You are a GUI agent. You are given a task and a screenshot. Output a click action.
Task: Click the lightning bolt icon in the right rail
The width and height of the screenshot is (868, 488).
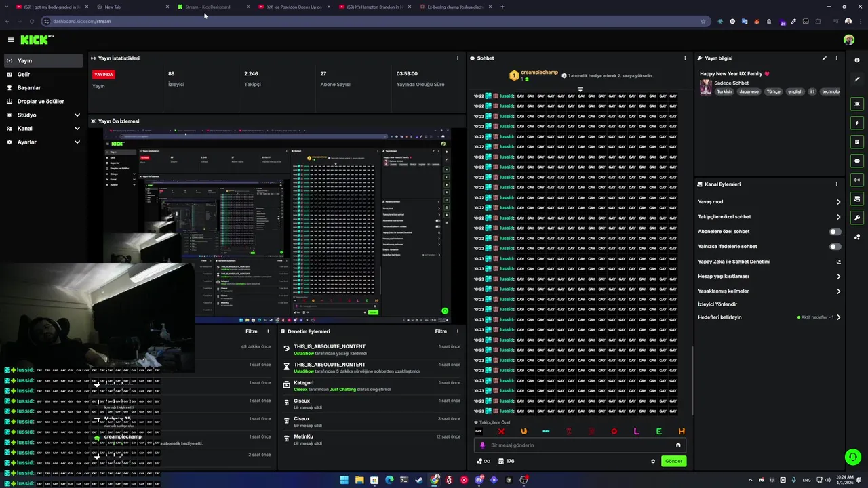click(x=857, y=123)
